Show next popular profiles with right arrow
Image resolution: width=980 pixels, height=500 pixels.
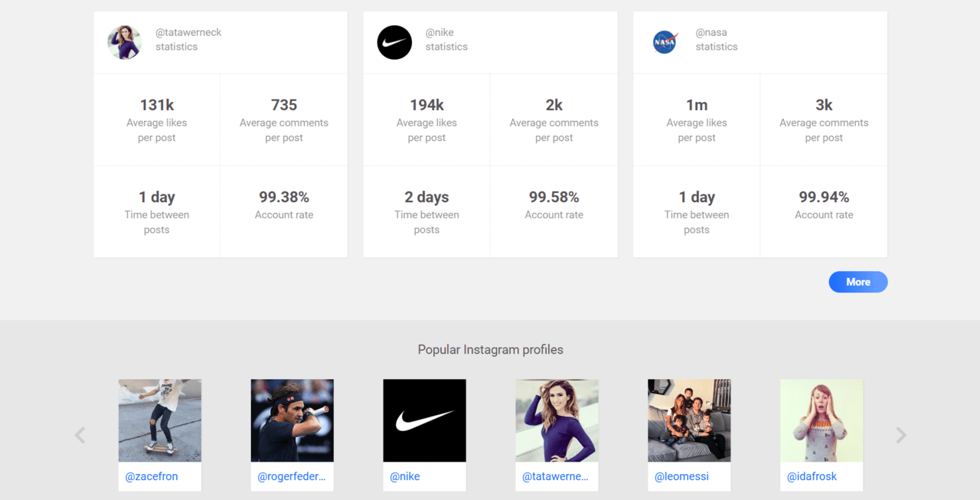pos(901,435)
